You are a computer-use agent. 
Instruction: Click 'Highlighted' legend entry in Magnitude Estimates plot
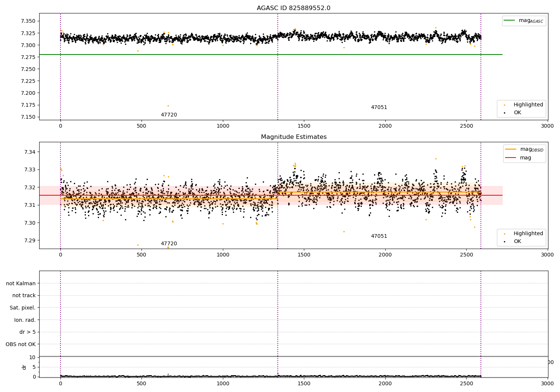(528, 233)
